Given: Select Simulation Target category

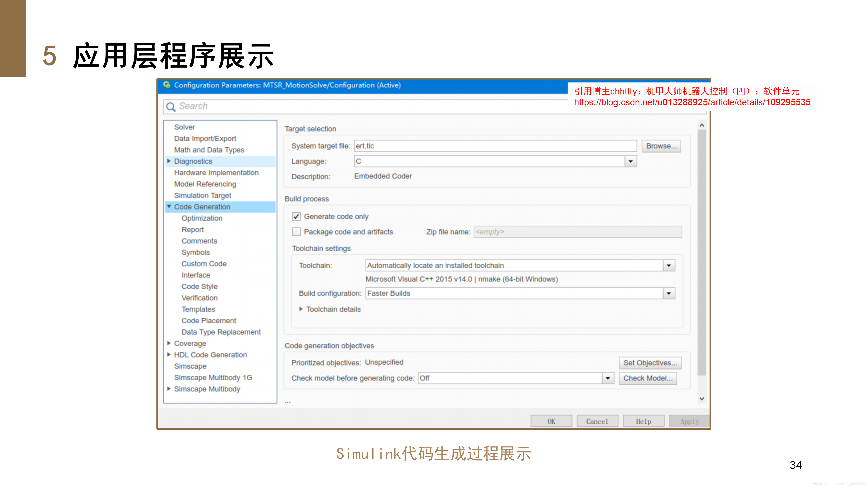Looking at the screenshot, I should pyautogui.click(x=203, y=195).
